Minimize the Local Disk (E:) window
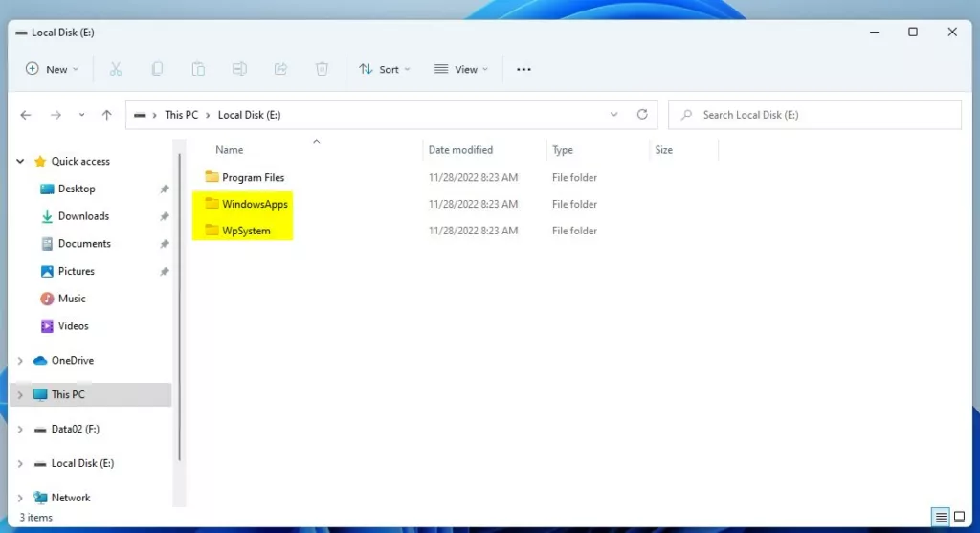 [x=875, y=32]
